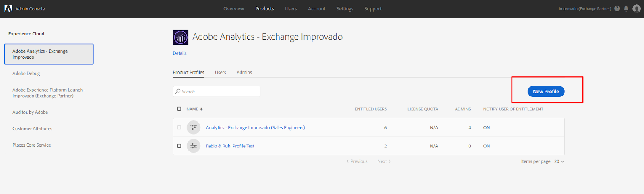Viewport: 644px width, 194px height.
Task: Tick the checkbox for Analytics - Exchange Improvado row
Action: pyautogui.click(x=179, y=127)
